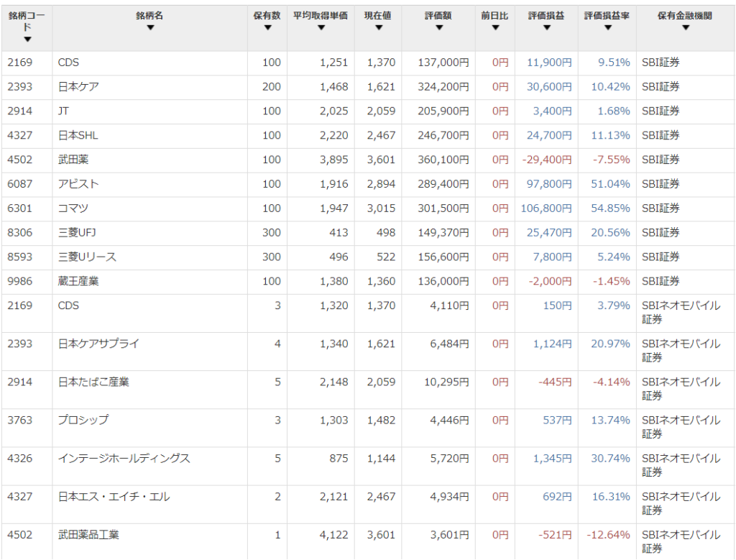
Task: Click sort arrow under 銘柄名 header
Action: click(x=150, y=28)
